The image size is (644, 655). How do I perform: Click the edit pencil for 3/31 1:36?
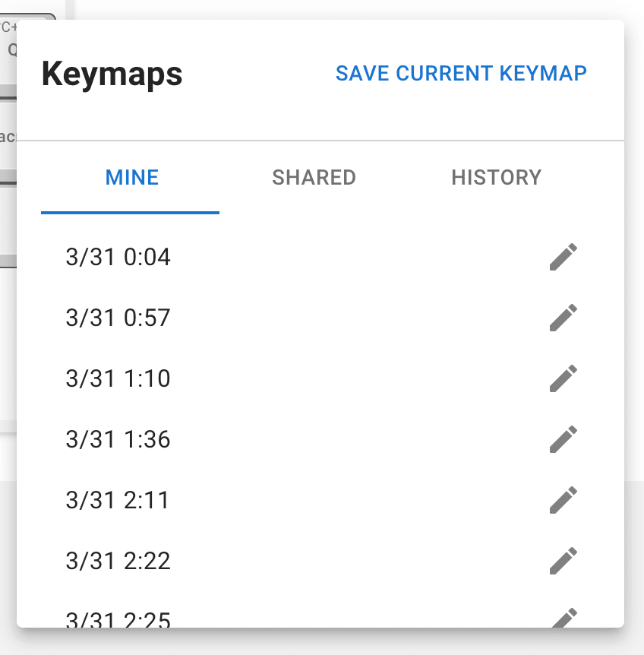563,439
